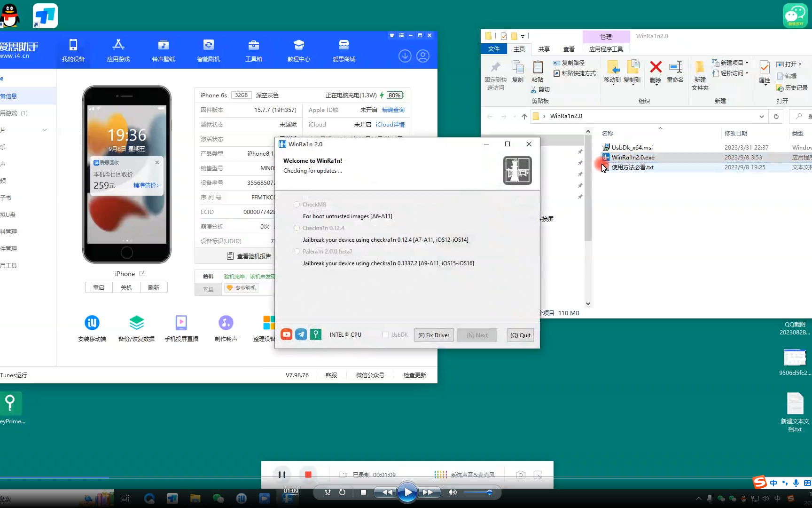Image resolution: width=812 pixels, height=508 pixels.
Task: Open 智能刷机 section in i4
Action: click(x=208, y=50)
